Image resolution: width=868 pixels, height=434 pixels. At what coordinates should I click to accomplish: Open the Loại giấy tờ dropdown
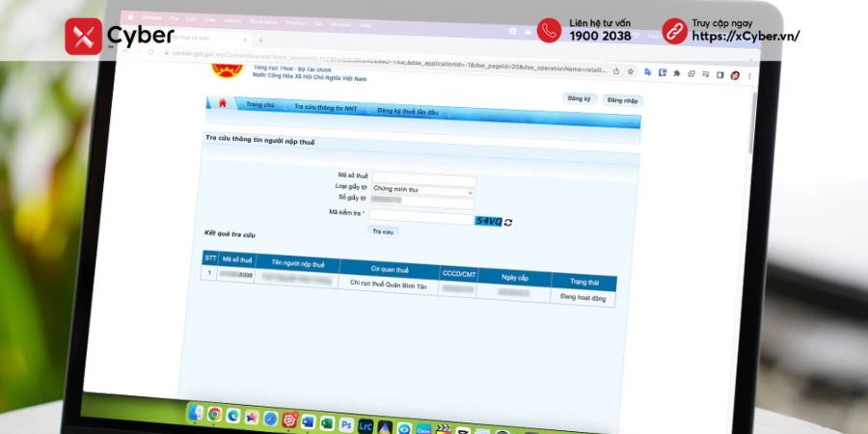point(423,190)
